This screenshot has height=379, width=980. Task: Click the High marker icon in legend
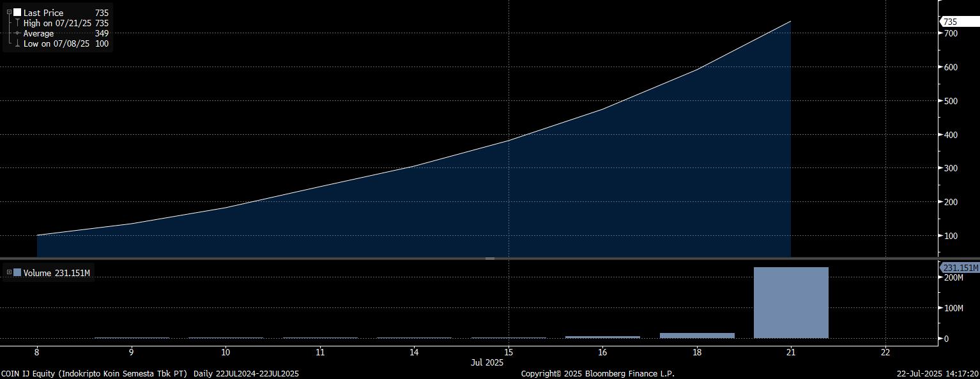coord(17,23)
